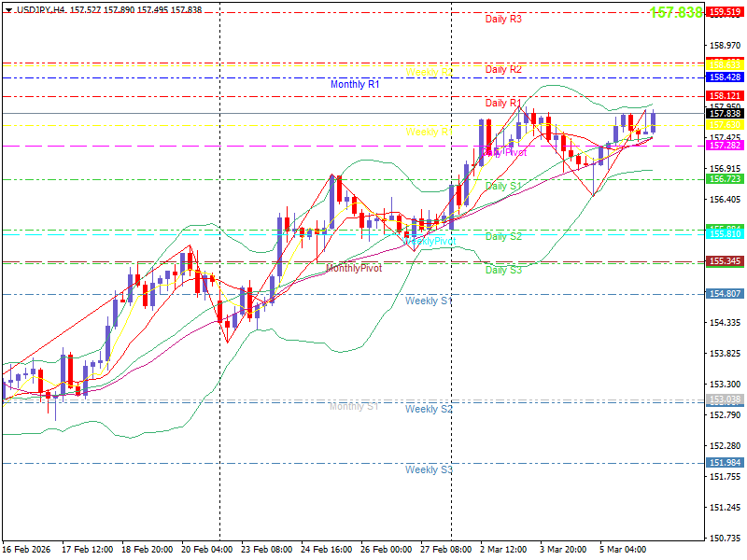Image resolution: width=747 pixels, height=560 pixels.
Task: Select the Daily R2 pivot label
Action: pos(503,69)
